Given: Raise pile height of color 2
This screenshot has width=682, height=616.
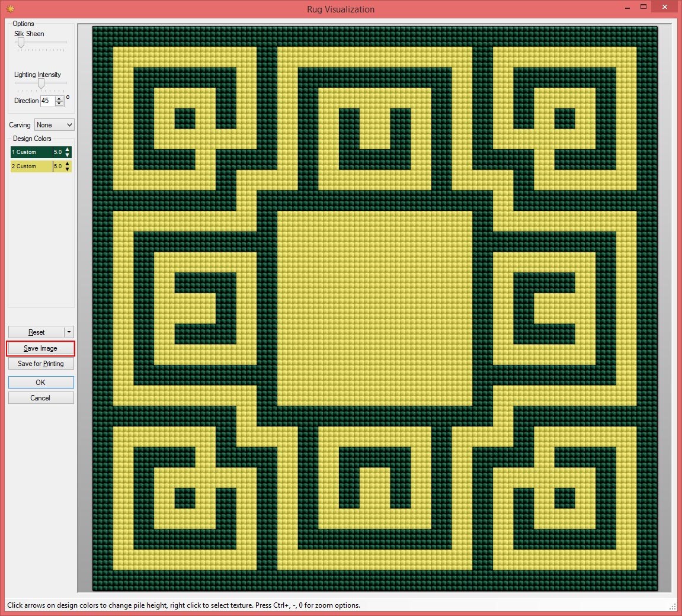Looking at the screenshot, I should click(68, 164).
